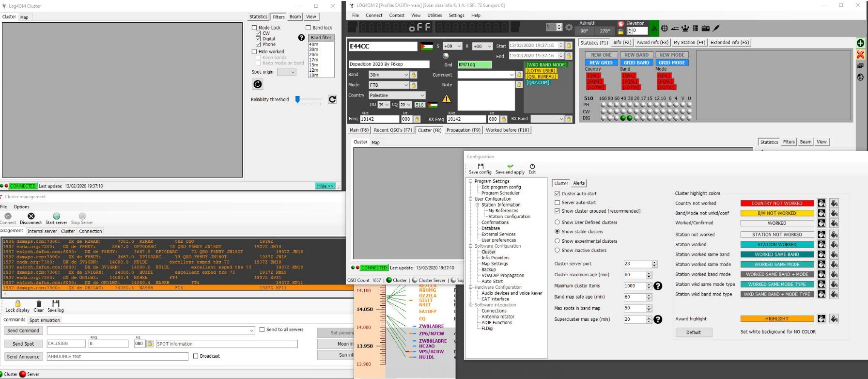This screenshot has height=379, width=868.
Task: Click the Save config icon in Configuration
Action: pyautogui.click(x=480, y=166)
